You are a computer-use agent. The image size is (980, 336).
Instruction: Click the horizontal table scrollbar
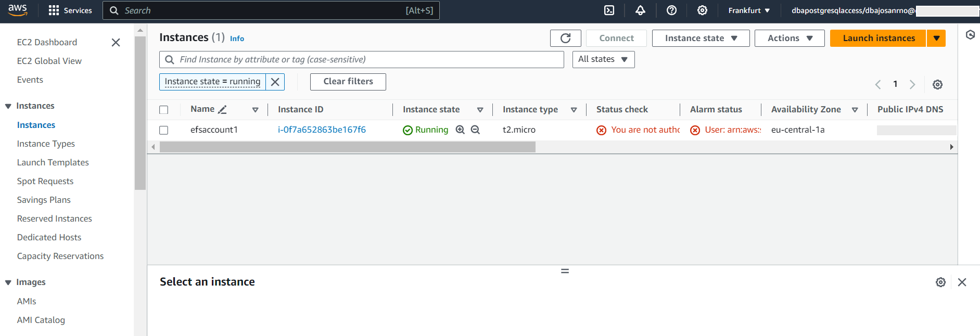point(348,147)
